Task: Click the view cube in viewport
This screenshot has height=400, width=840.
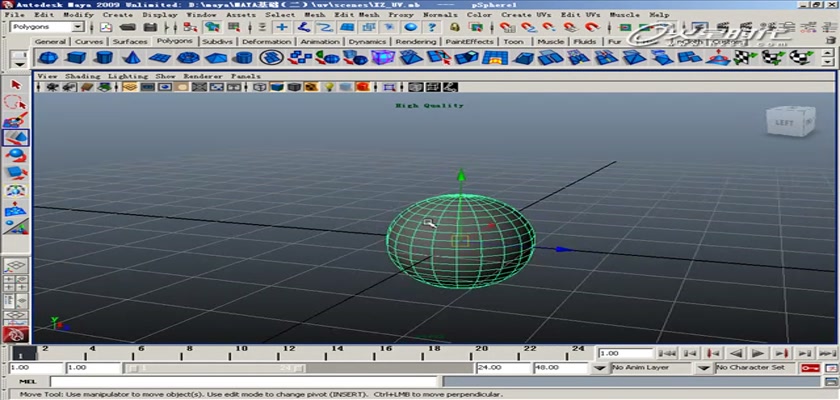Action: (782, 122)
